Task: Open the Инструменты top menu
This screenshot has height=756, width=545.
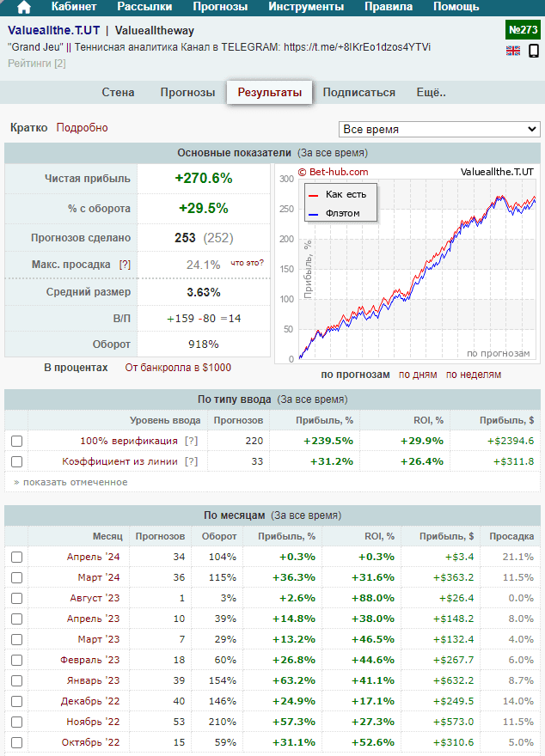Action: (x=306, y=7)
